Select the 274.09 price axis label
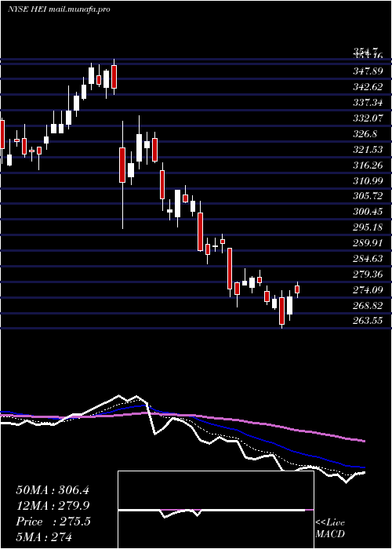392x549 pixels. pyautogui.click(x=368, y=289)
